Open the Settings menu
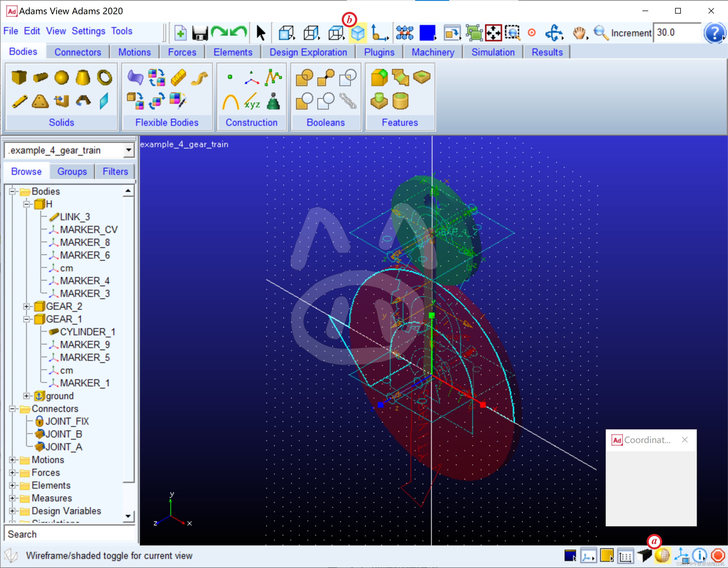 point(88,31)
